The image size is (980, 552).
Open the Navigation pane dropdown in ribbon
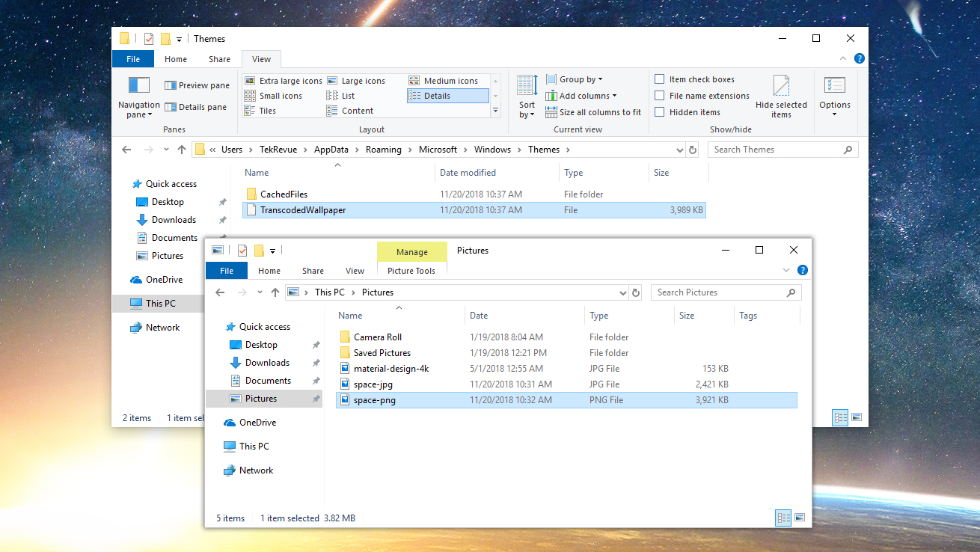[x=139, y=97]
